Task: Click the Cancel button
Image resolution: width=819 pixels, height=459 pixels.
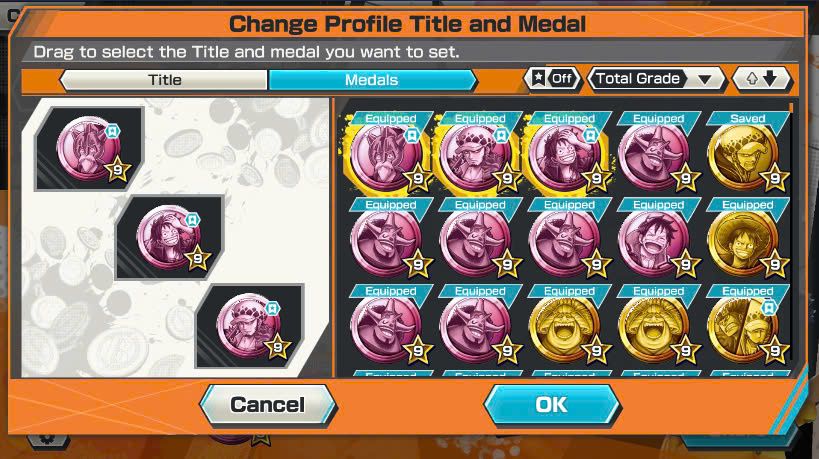Action: 268,405
